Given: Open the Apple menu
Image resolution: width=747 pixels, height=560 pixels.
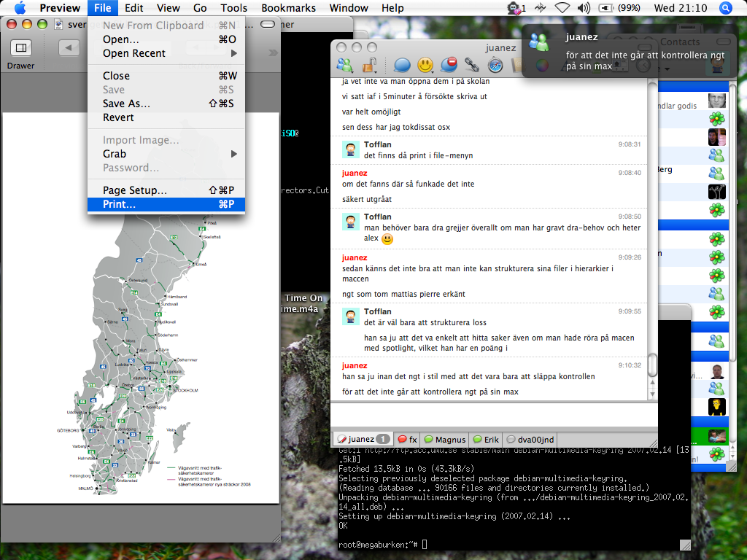Looking at the screenshot, I should pos(20,7).
